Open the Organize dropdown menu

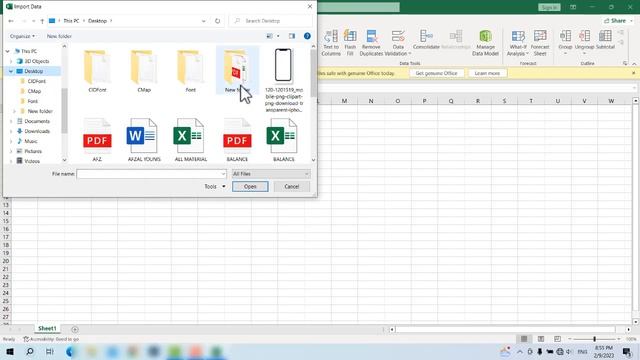pos(22,36)
